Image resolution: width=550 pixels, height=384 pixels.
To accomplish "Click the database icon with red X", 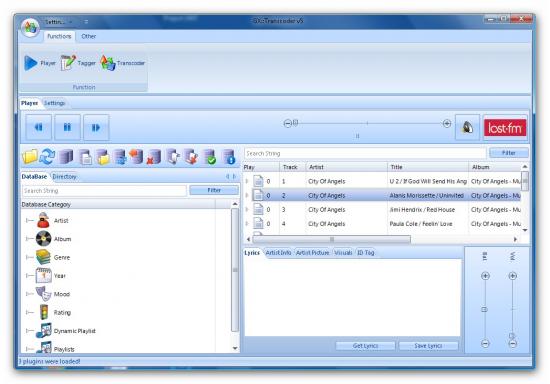I will coord(154,157).
